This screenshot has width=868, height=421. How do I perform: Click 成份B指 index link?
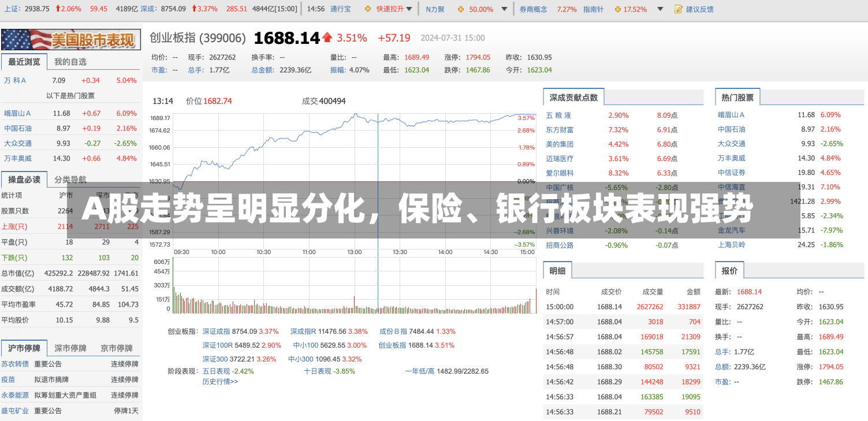coord(393,331)
